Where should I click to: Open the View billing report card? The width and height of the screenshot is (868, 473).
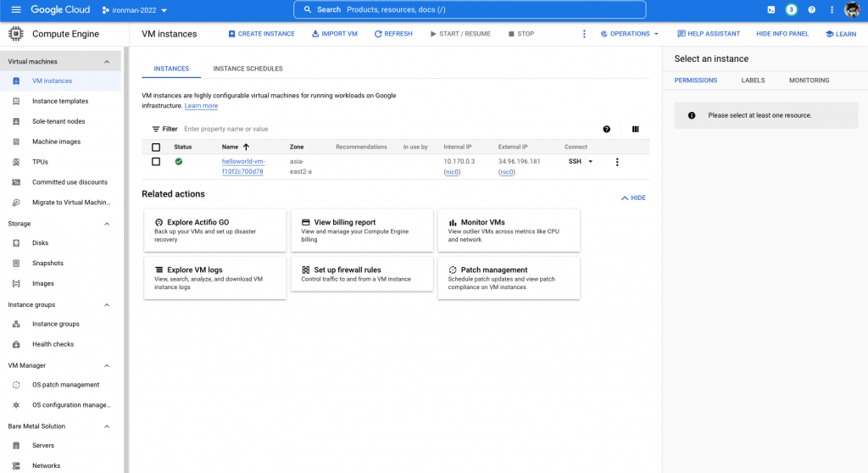(x=362, y=231)
